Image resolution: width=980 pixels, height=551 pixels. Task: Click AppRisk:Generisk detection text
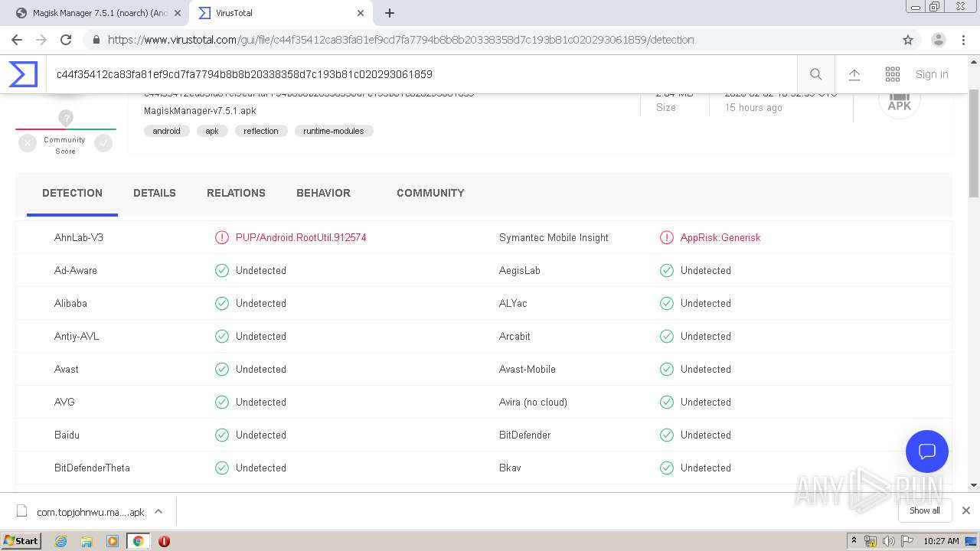720,238
